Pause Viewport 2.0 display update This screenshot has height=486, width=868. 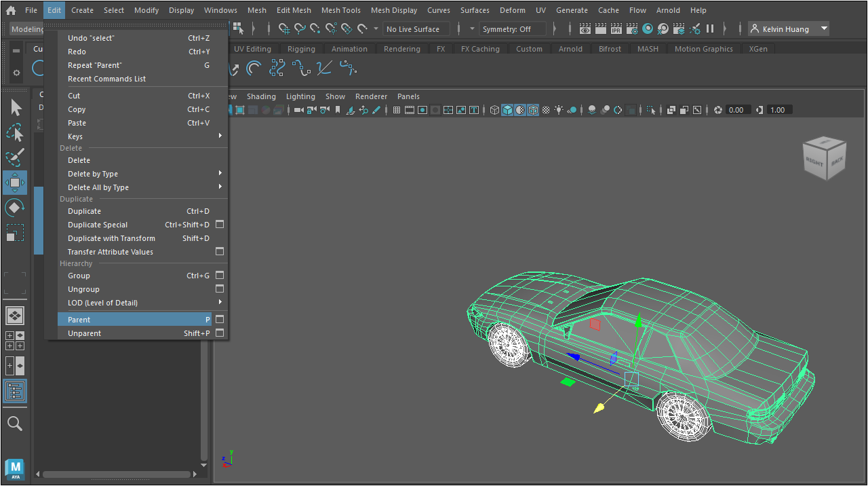tap(710, 29)
